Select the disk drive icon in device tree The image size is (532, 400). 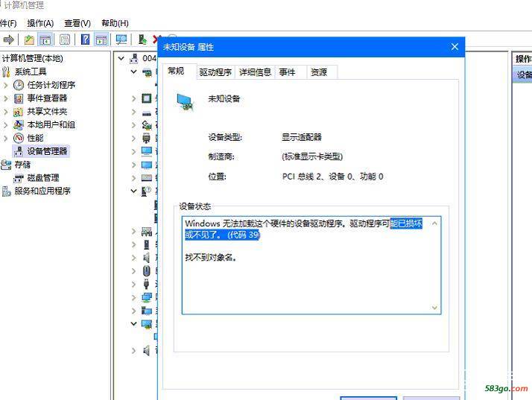pos(147,113)
